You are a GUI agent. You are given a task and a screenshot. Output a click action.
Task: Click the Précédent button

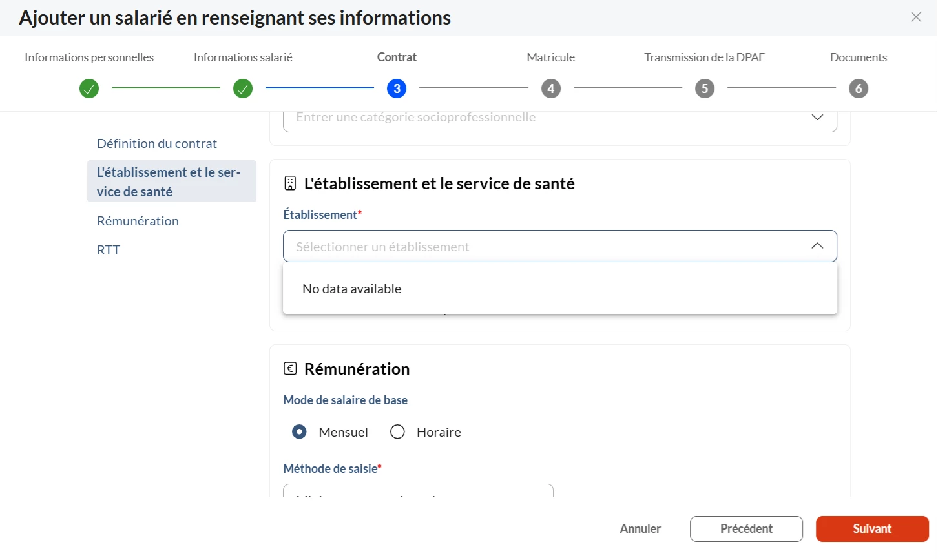coord(746,529)
